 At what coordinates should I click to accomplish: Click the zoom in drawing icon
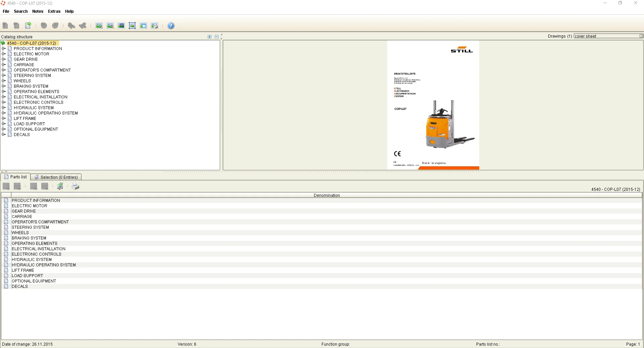click(x=99, y=26)
